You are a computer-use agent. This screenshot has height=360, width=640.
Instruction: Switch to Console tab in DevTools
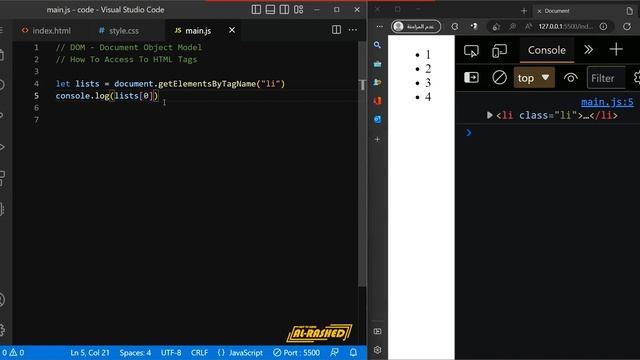(547, 50)
